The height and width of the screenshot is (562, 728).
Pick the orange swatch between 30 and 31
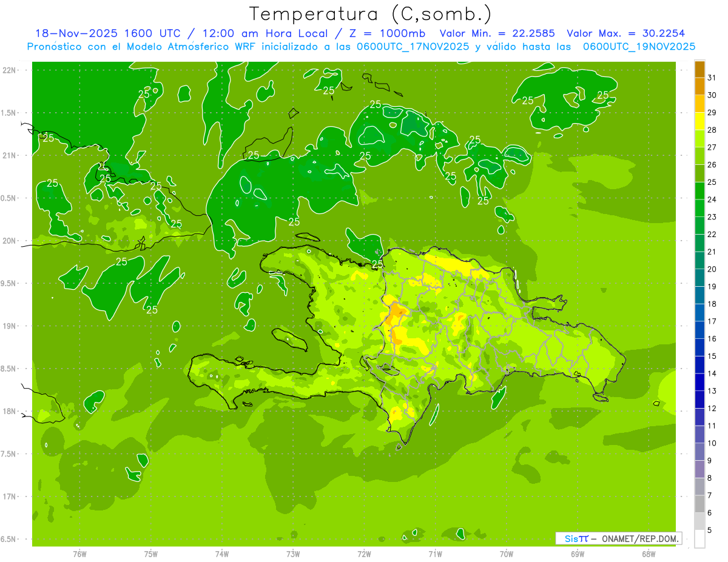point(699,87)
